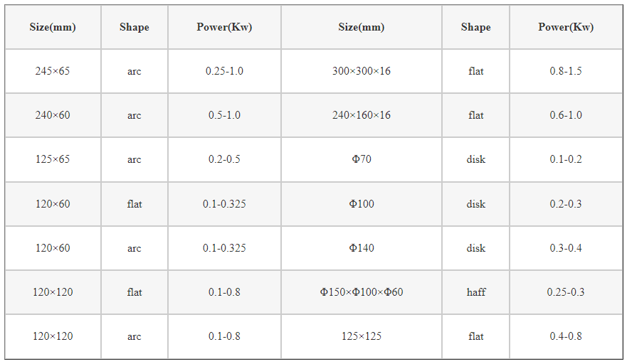Select the Φ150×Φ100×Φ60 size cell

(x=361, y=292)
